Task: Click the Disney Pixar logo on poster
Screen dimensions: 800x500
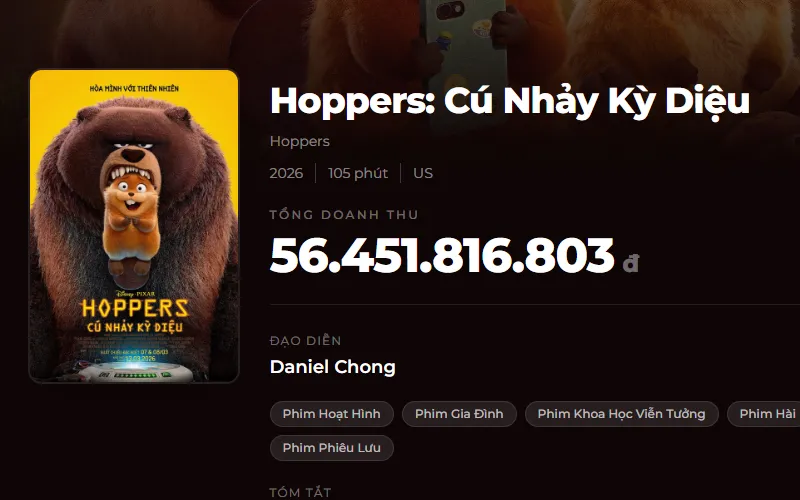Action: click(x=135, y=294)
